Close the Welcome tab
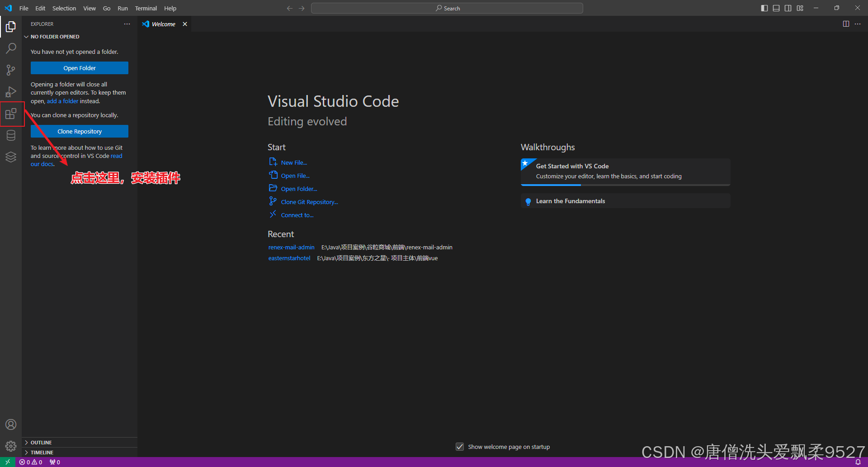This screenshot has height=467, width=868. tap(185, 24)
